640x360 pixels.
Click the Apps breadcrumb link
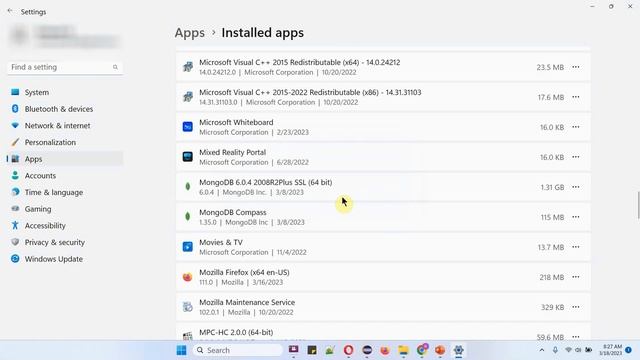click(x=190, y=33)
